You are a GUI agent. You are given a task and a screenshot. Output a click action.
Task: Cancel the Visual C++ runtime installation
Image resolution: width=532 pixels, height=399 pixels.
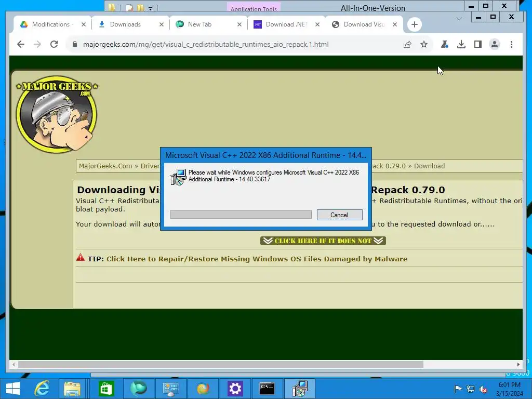pyautogui.click(x=339, y=215)
